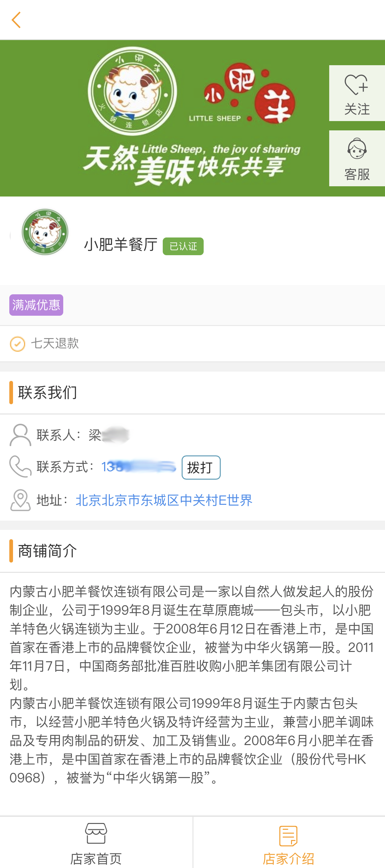Viewport: 385px width, 868px height.
Task: Switch to 店家首页 tab
Action: (x=96, y=843)
